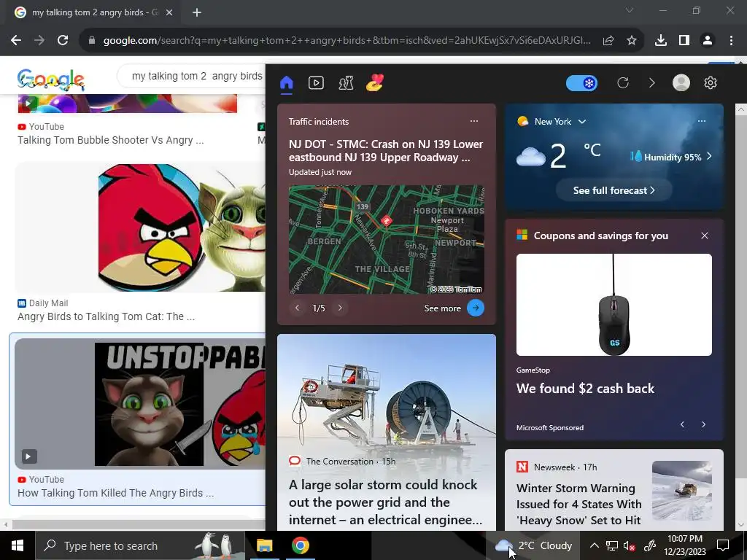Refresh the widgets feed
The height and width of the screenshot is (560, 747).
point(623,83)
